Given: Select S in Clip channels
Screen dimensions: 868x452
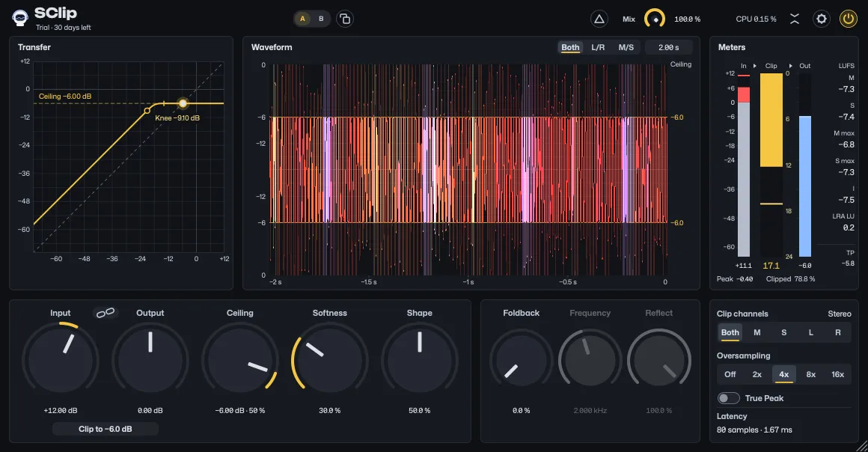Looking at the screenshot, I should [784, 332].
